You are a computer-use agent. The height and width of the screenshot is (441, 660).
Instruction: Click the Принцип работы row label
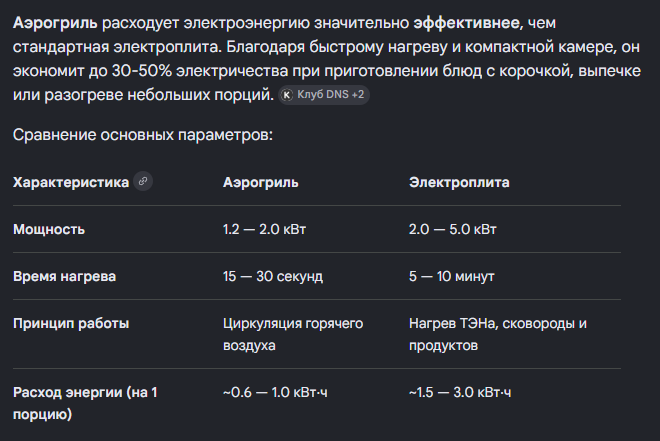pyautogui.click(x=71, y=324)
